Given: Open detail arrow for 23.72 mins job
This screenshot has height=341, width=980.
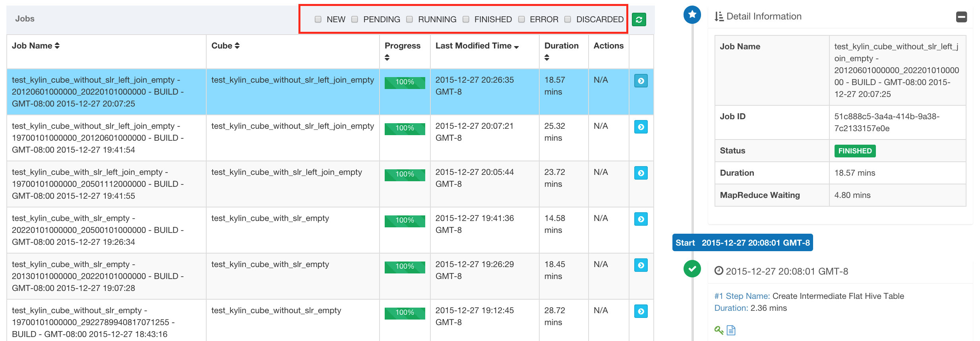Looking at the screenshot, I should [641, 173].
